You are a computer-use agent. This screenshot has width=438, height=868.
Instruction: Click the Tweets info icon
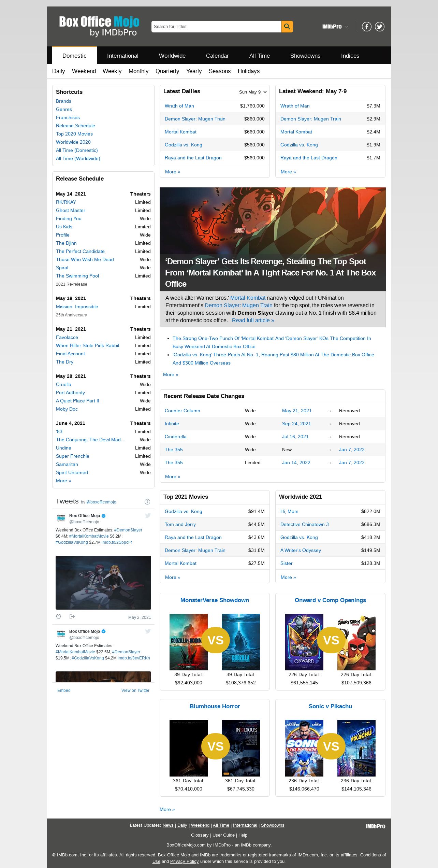[147, 502]
